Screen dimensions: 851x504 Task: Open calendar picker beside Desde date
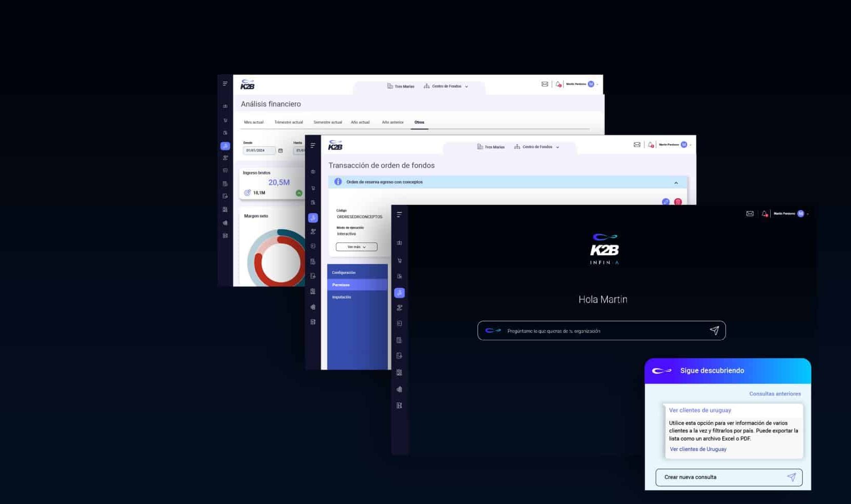coord(280,150)
